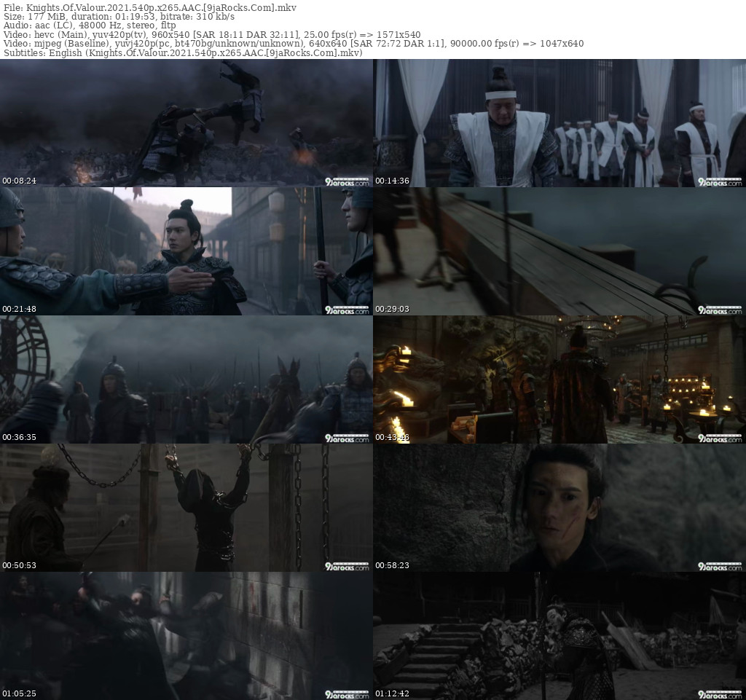
Task: Click 9jarocks logo on the 01:12:42 frame
Action: coord(720,693)
